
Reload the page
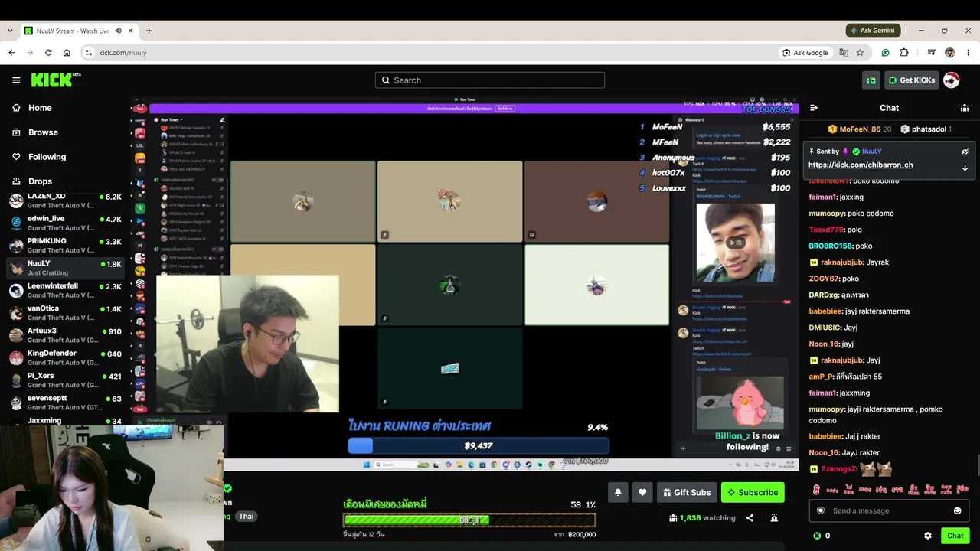(48, 53)
